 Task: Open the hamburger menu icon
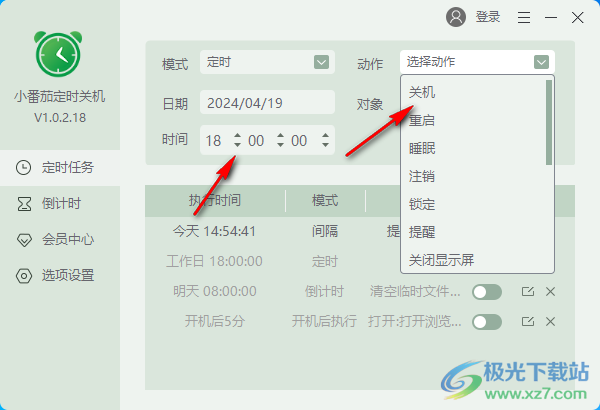point(524,17)
